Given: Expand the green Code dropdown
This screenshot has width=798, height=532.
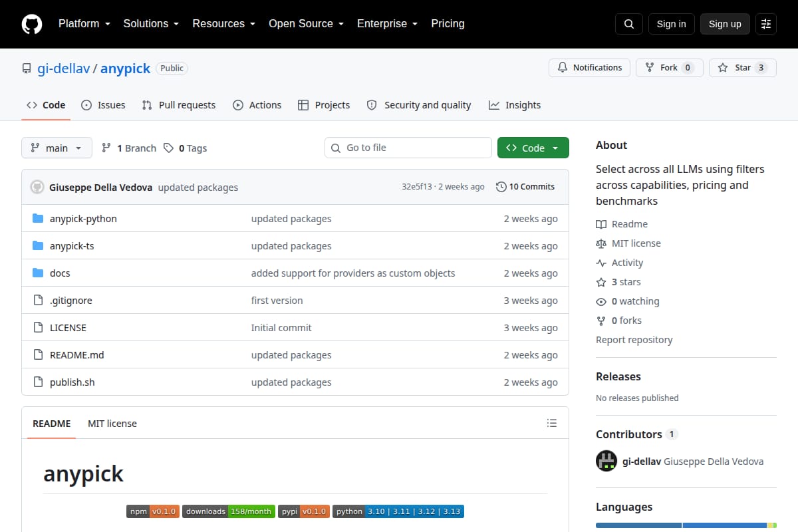Looking at the screenshot, I should [x=533, y=148].
